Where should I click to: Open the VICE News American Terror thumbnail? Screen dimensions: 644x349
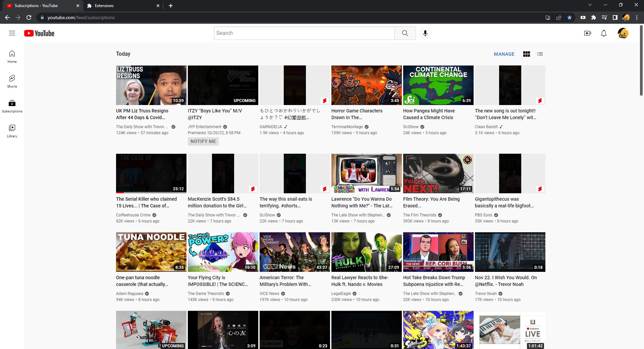(x=295, y=252)
